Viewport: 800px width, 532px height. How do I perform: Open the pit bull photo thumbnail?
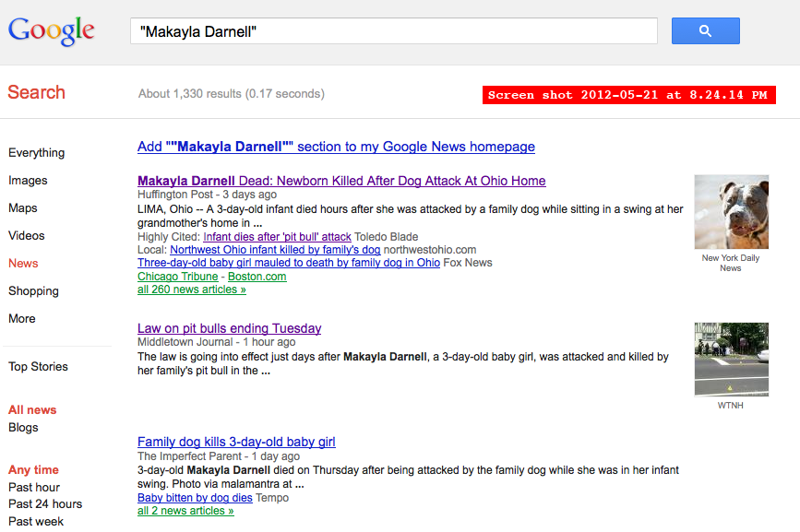731,212
